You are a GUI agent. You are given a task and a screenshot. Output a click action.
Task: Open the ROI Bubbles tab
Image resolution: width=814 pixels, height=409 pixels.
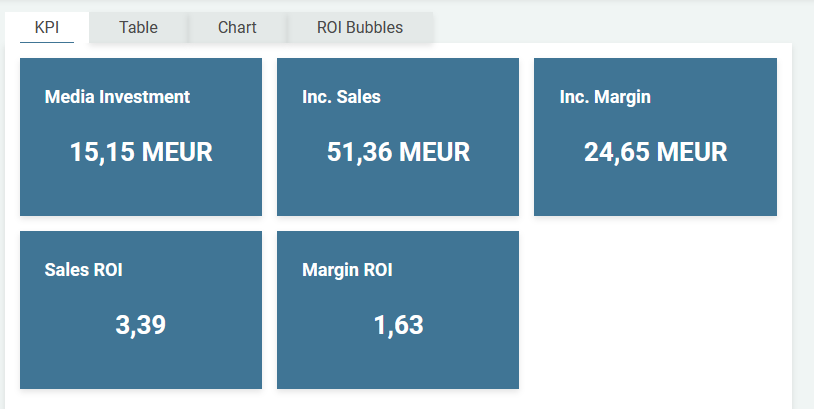tap(360, 28)
